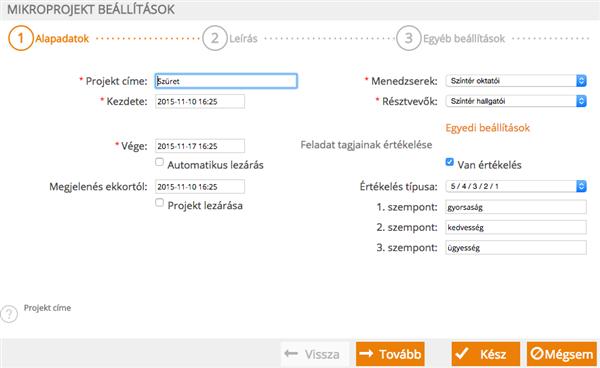Click the step 3 circle icon
Image resolution: width=600 pixels, height=368 pixels.
coord(409,38)
